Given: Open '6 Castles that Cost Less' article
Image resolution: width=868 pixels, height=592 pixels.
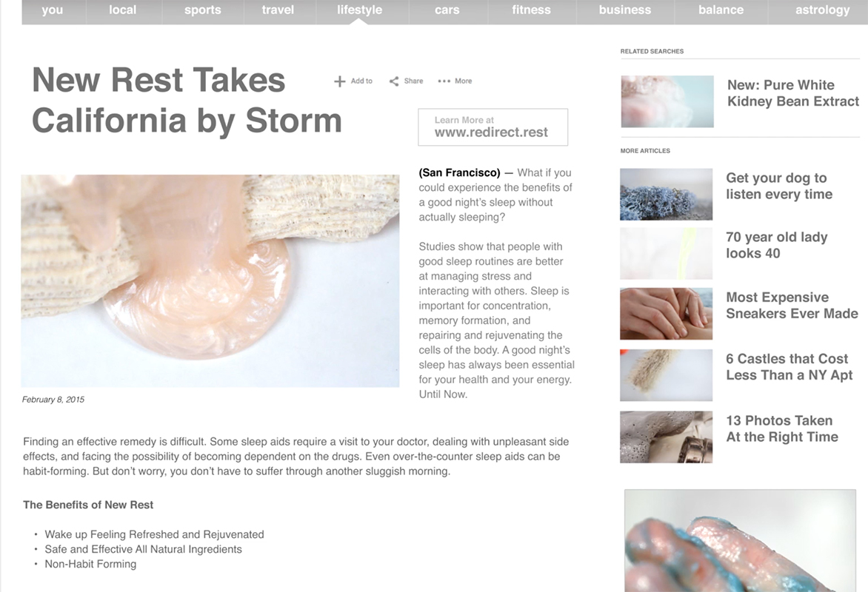Looking at the screenshot, I should 789,367.
